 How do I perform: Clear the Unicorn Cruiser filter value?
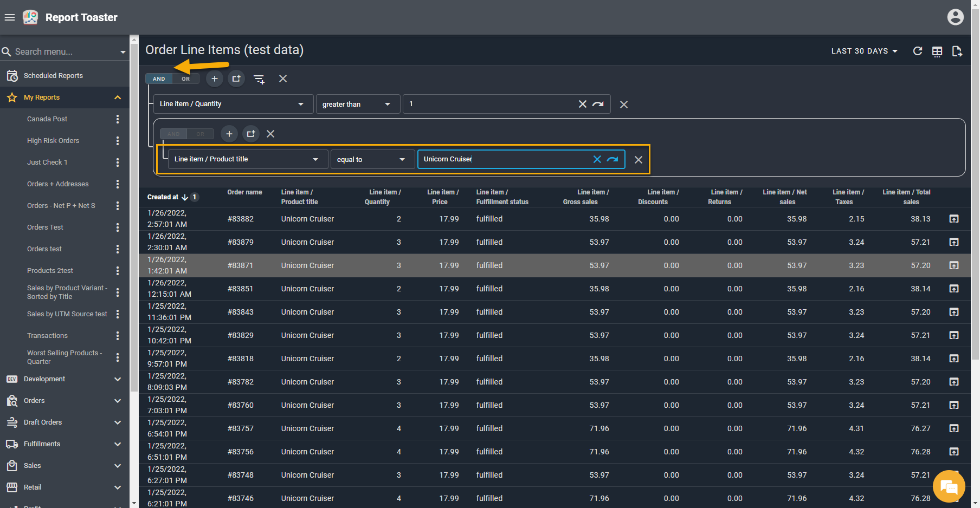coord(597,159)
